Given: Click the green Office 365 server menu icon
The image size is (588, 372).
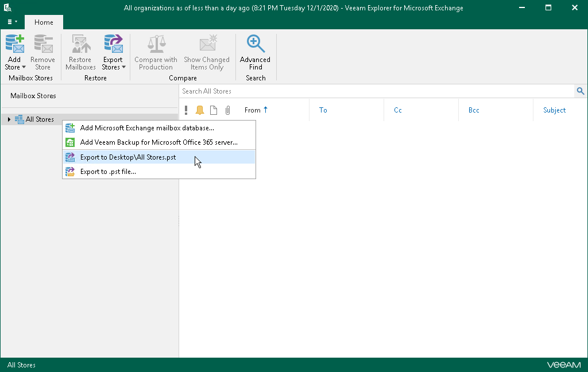Looking at the screenshot, I should (70, 142).
